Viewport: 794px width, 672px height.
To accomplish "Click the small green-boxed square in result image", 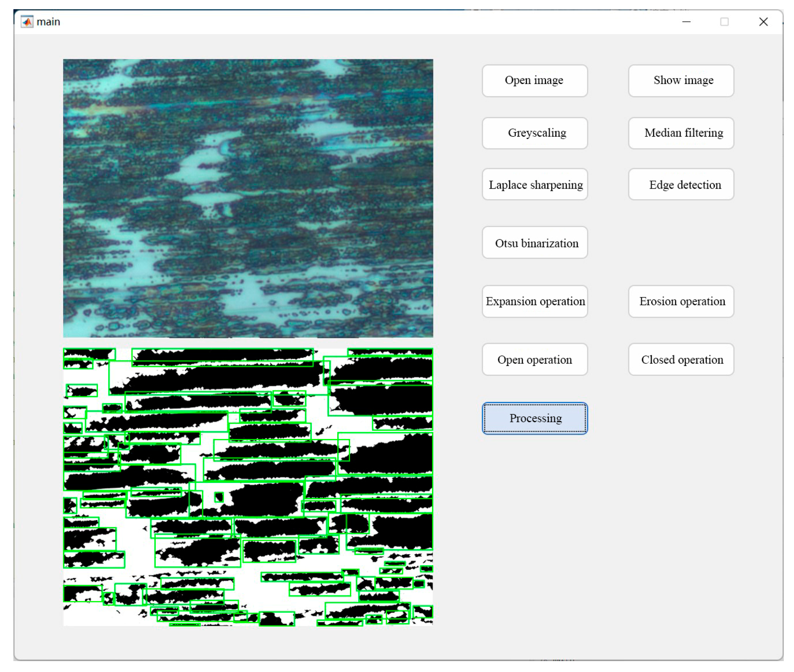I will 218,497.
